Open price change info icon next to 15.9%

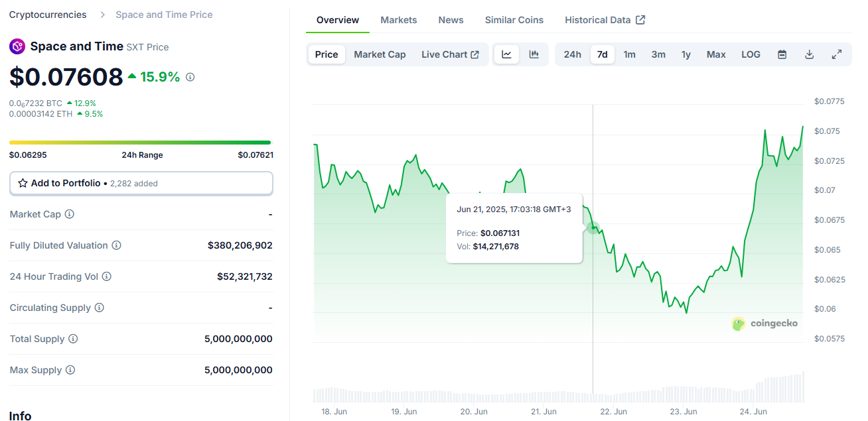[x=190, y=77]
